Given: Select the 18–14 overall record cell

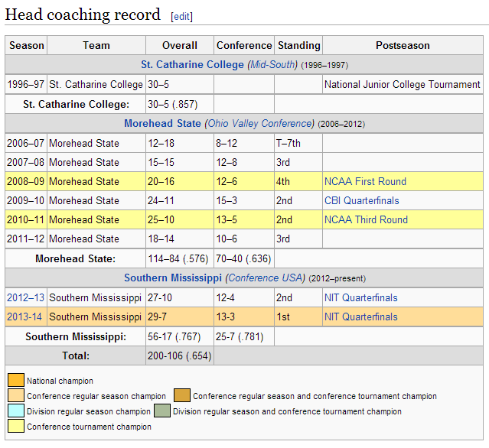Looking at the screenshot, I should coord(180,239).
